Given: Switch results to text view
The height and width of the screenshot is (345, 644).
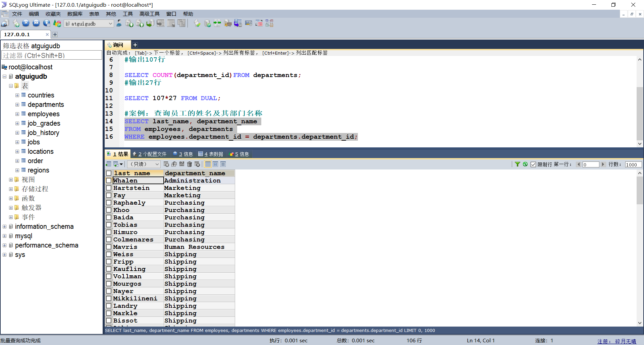Looking at the screenshot, I should 223,164.
